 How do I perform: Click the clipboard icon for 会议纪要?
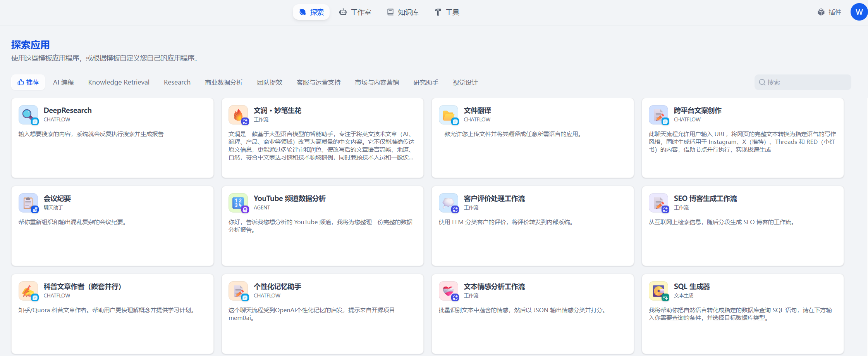[x=28, y=203]
